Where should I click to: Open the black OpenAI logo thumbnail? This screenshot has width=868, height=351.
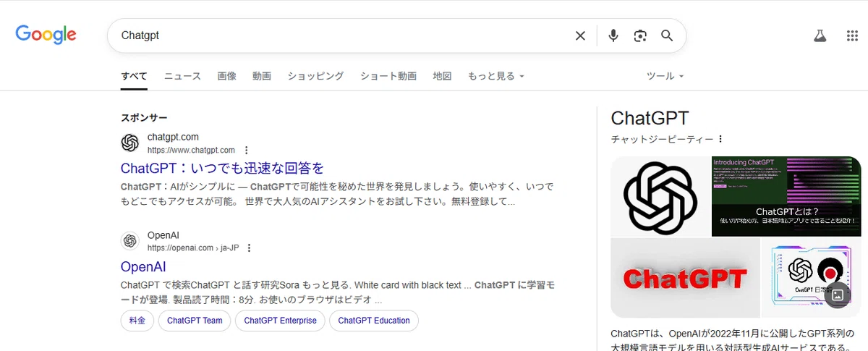coord(660,196)
